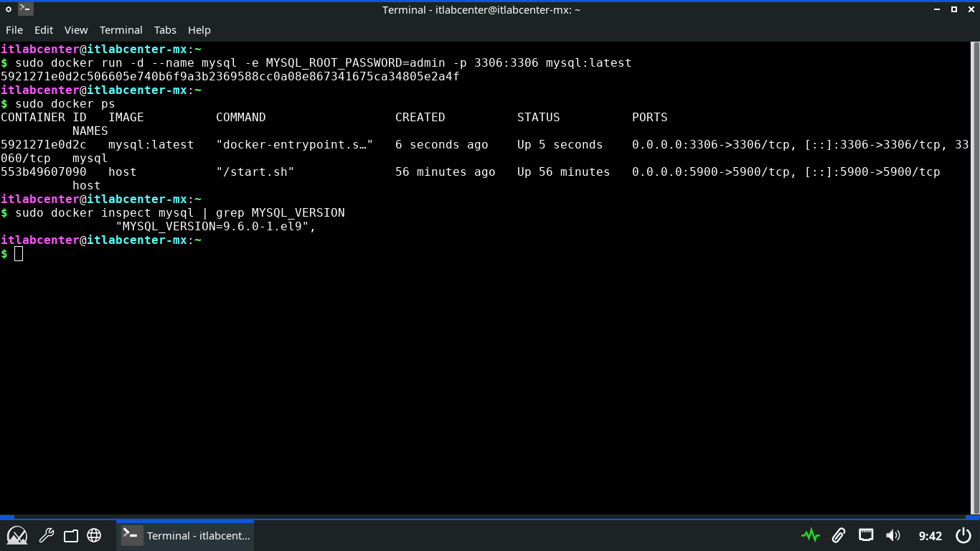Expand the View menu

[76, 30]
